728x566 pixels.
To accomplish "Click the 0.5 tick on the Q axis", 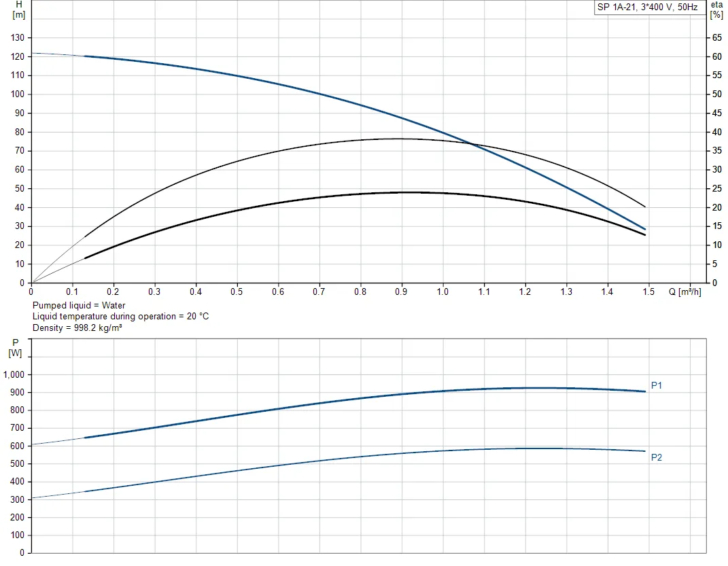I will click(x=237, y=291).
